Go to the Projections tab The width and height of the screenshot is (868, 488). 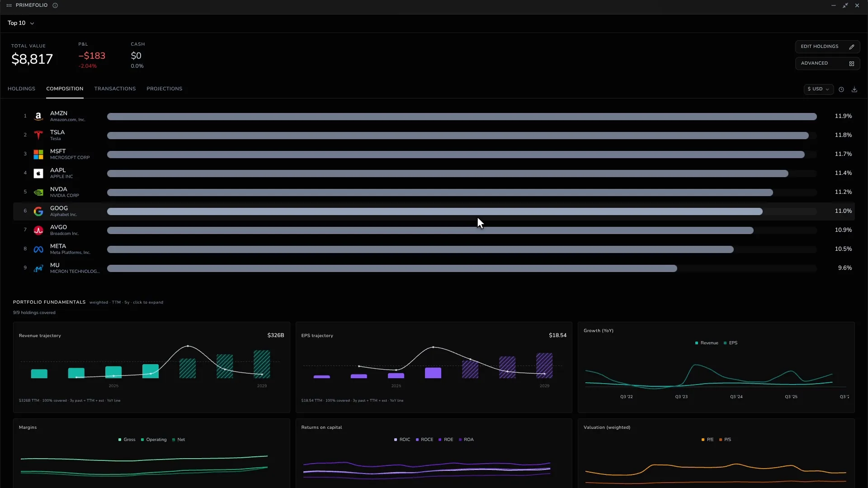(x=165, y=89)
